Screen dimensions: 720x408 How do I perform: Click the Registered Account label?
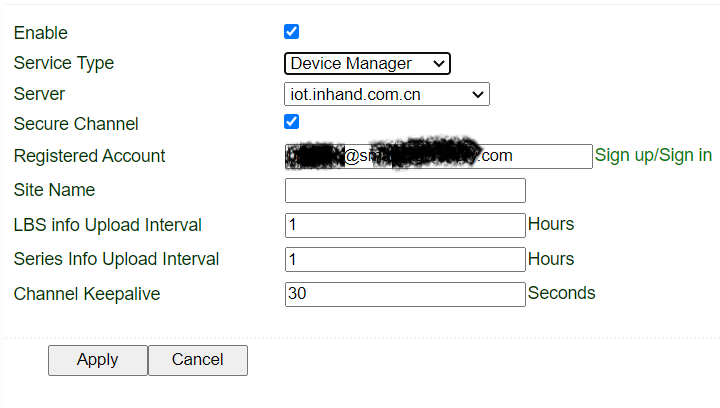pyautogui.click(x=90, y=156)
